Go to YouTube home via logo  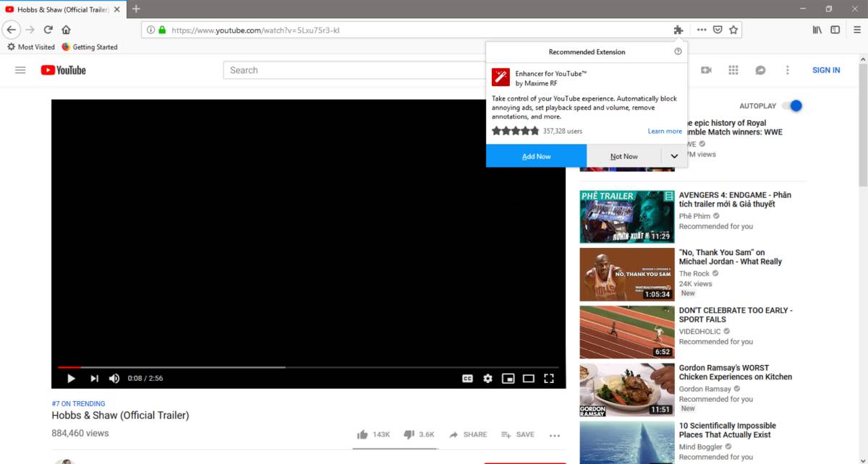click(63, 70)
